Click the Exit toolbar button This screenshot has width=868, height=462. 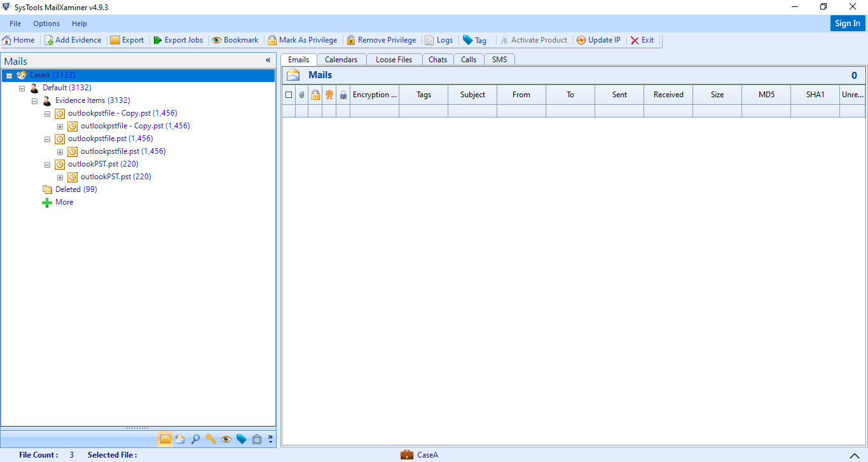pos(642,40)
